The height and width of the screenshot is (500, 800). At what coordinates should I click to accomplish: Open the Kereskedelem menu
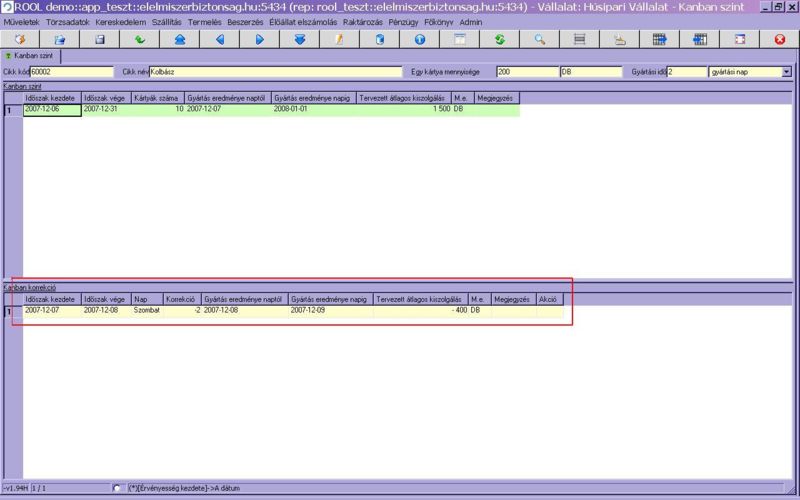point(120,22)
